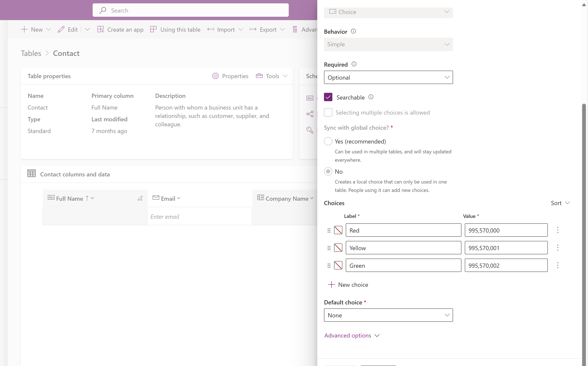The image size is (588, 366).
Task: Select the Tables breadcrumb menu item
Action: click(31, 53)
